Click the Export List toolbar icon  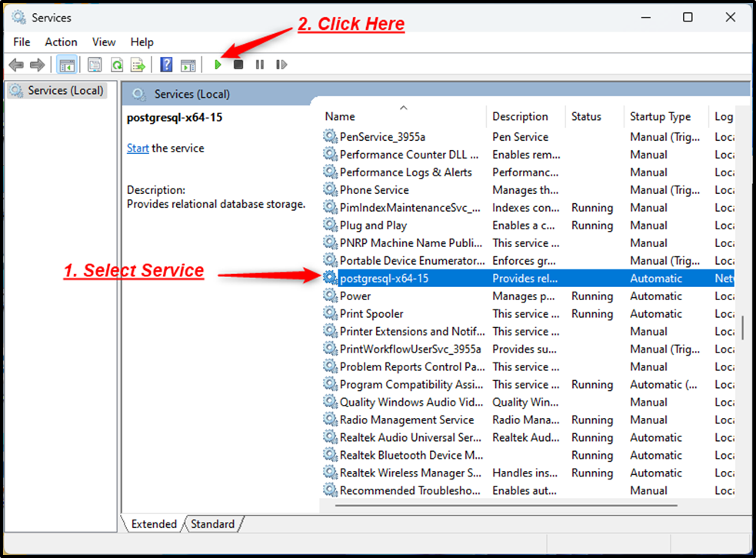(138, 64)
